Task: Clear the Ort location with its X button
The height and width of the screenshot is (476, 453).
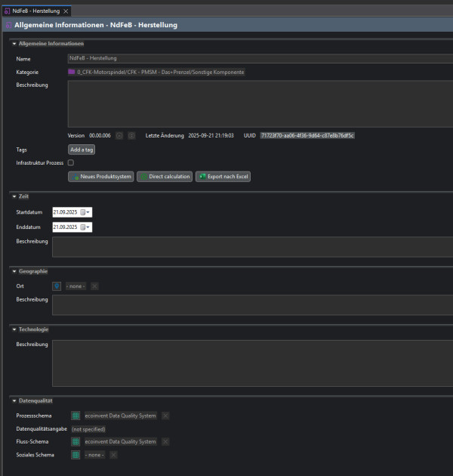Action: click(x=94, y=286)
